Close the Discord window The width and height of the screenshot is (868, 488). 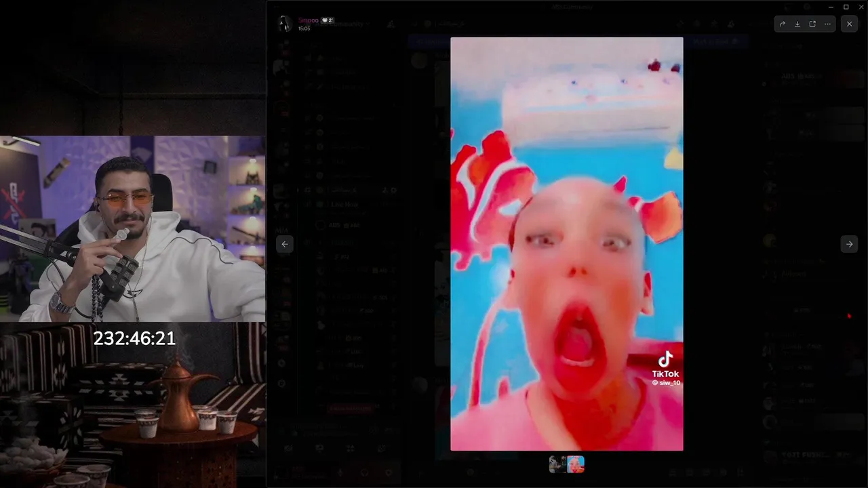coord(860,7)
